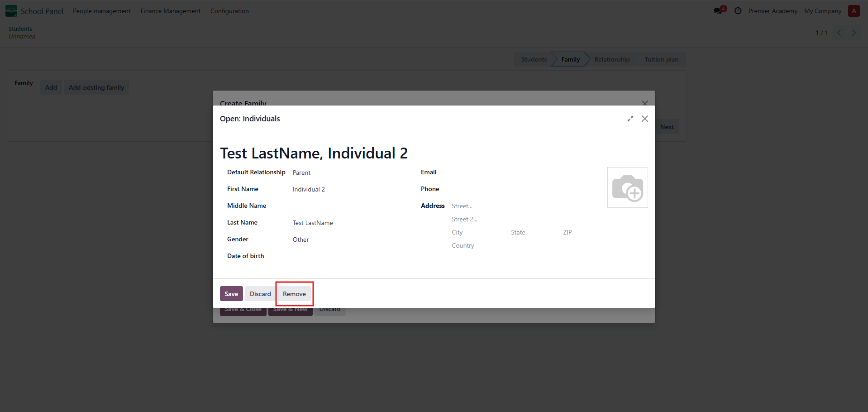Open the Gender selection field

pyautogui.click(x=348, y=240)
